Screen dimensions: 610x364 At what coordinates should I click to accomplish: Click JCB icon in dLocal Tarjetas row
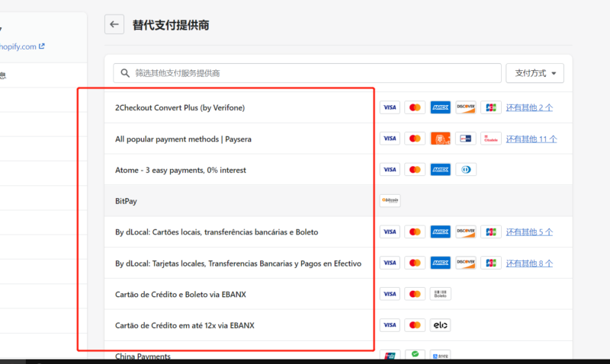click(x=491, y=263)
